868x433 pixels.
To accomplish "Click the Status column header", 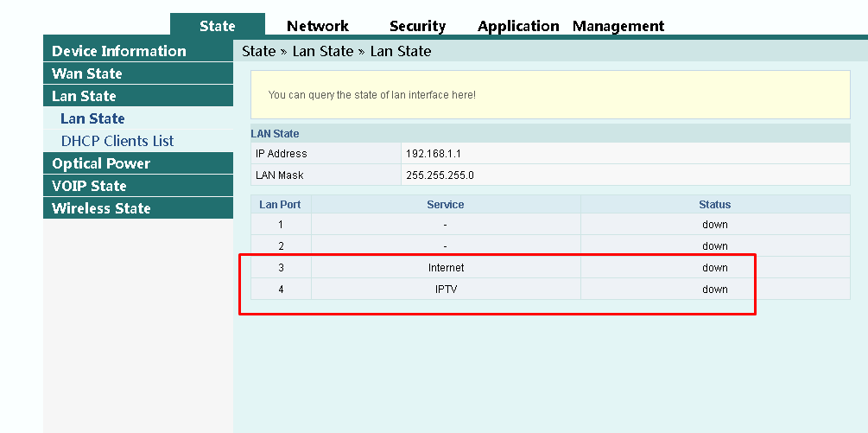I will click(x=714, y=205).
